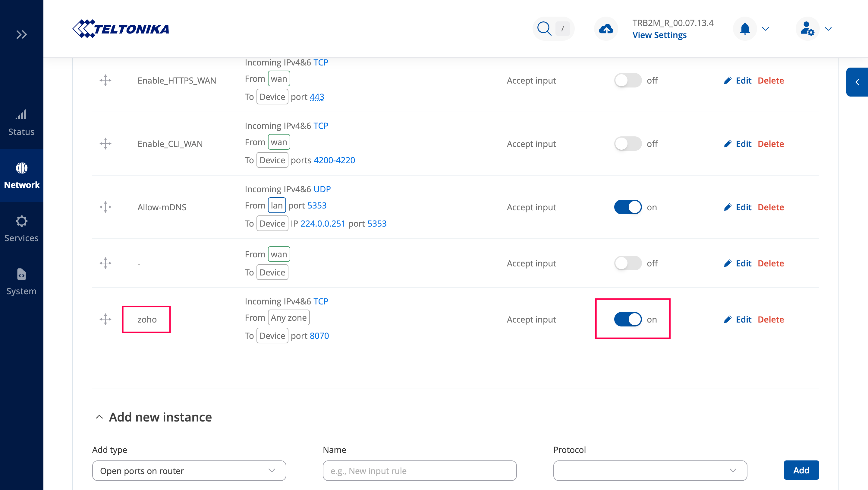Open the Add type dropdown

tap(189, 470)
